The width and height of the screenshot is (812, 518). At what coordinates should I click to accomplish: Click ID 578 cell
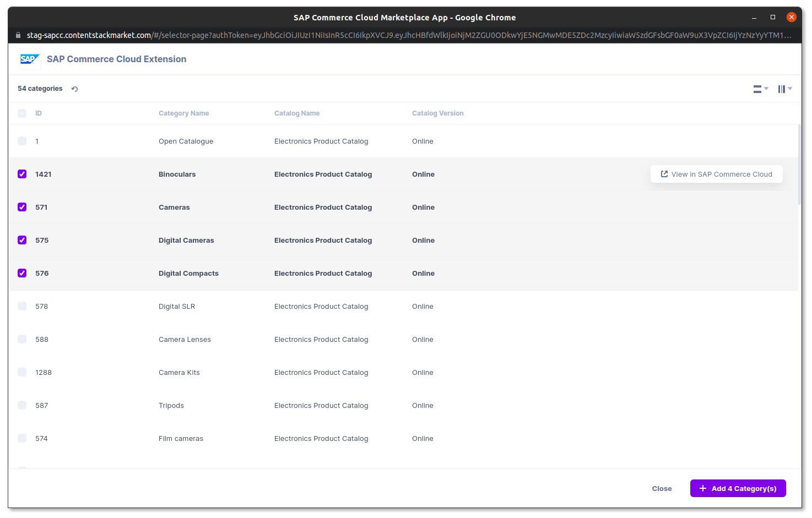coord(41,306)
